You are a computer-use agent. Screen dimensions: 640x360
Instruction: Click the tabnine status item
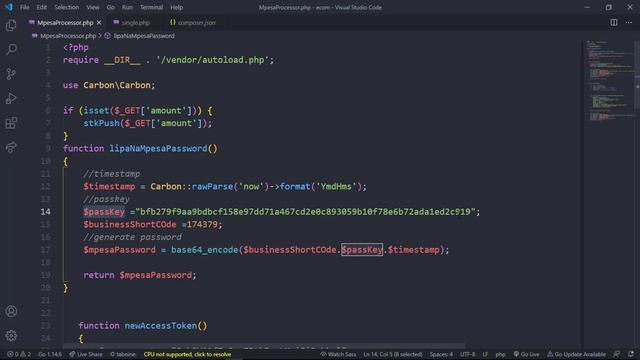(123, 354)
